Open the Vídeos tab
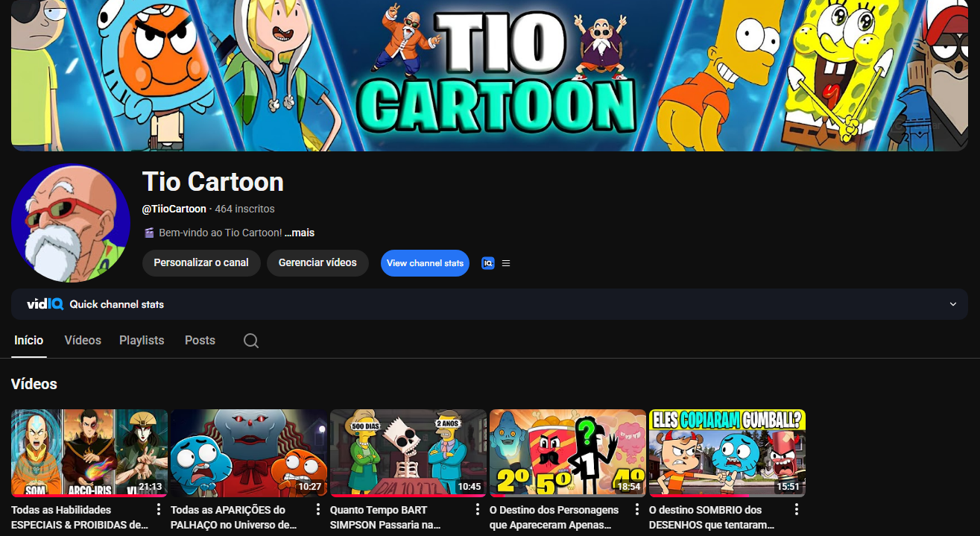This screenshot has height=536, width=980. pyautogui.click(x=83, y=340)
